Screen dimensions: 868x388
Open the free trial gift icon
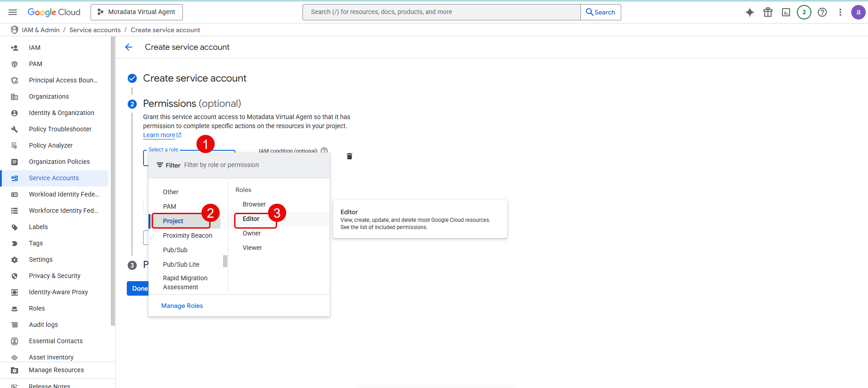click(768, 12)
